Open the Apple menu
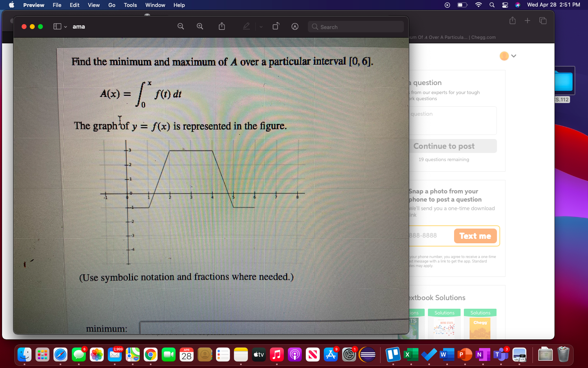Viewport: 588px width, 368px height. coord(11,5)
